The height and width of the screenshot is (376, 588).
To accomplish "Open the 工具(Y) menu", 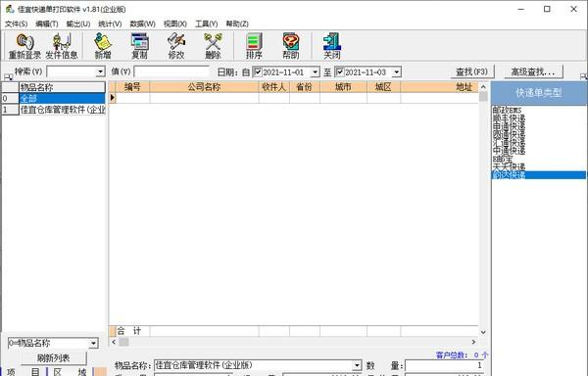I will pyautogui.click(x=207, y=23).
